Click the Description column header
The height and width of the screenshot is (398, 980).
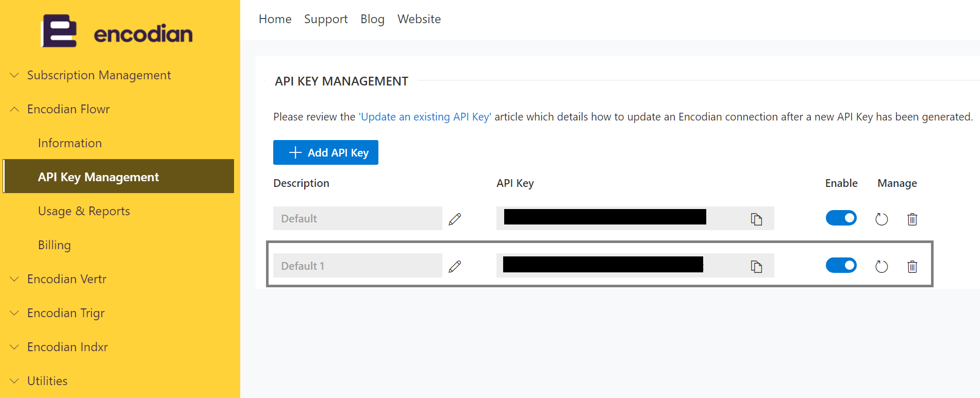(301, 183)
